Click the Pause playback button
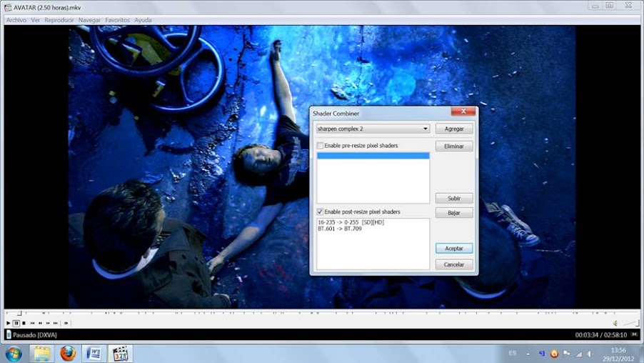Image resolution: width=644 pixels, height=363 pixels. point(16,323)
